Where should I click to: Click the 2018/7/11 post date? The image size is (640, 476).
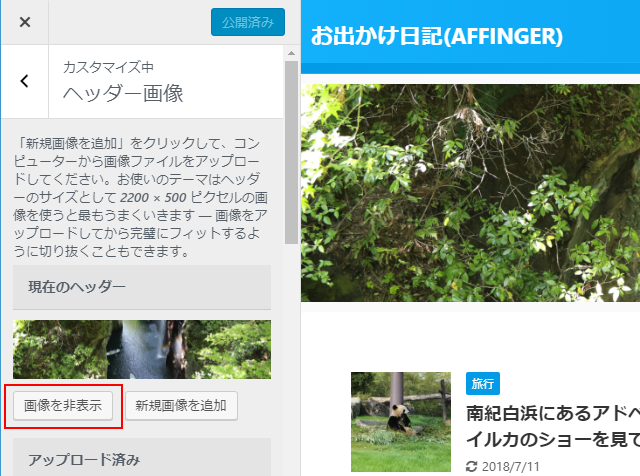pos(510,466)
